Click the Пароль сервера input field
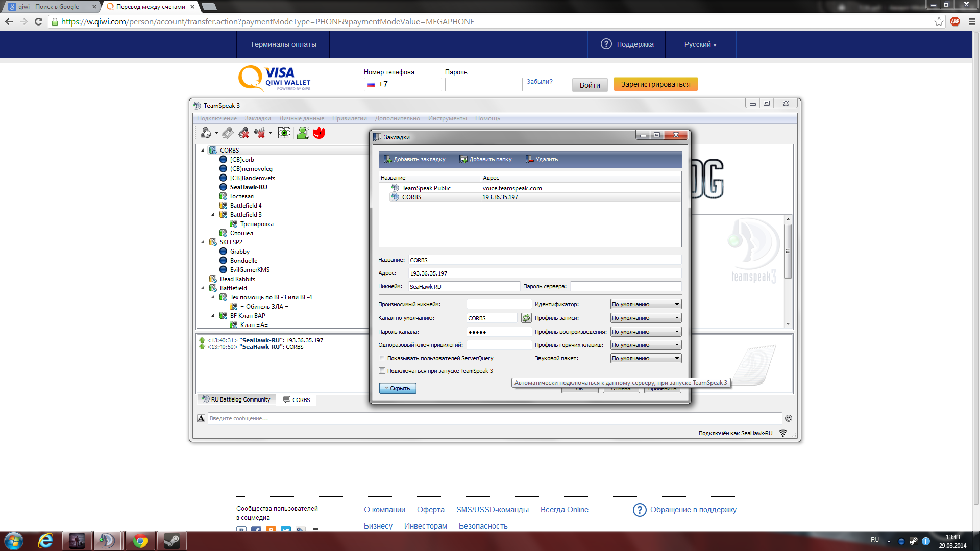This screenshot has height=551, width=980. tap(626, 287)
